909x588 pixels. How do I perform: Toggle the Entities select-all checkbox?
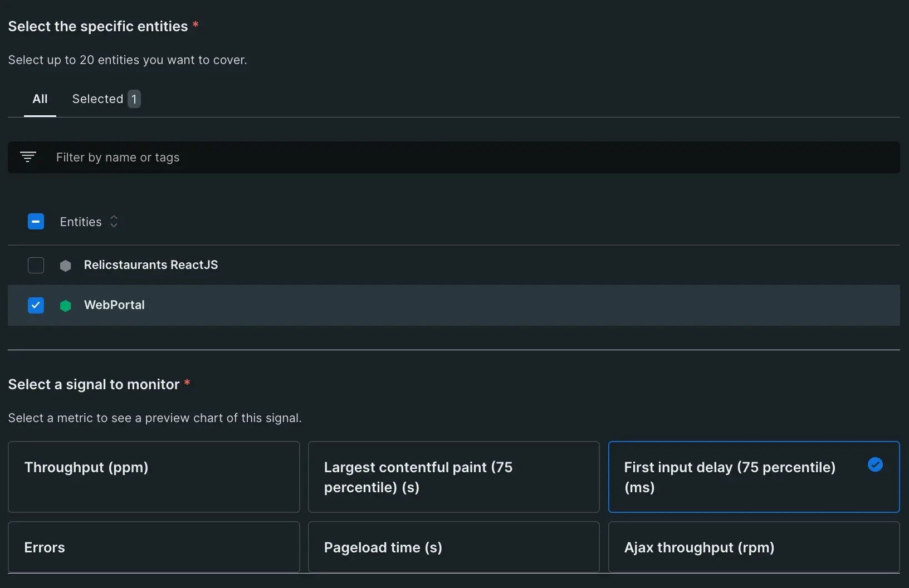(36, 222)
